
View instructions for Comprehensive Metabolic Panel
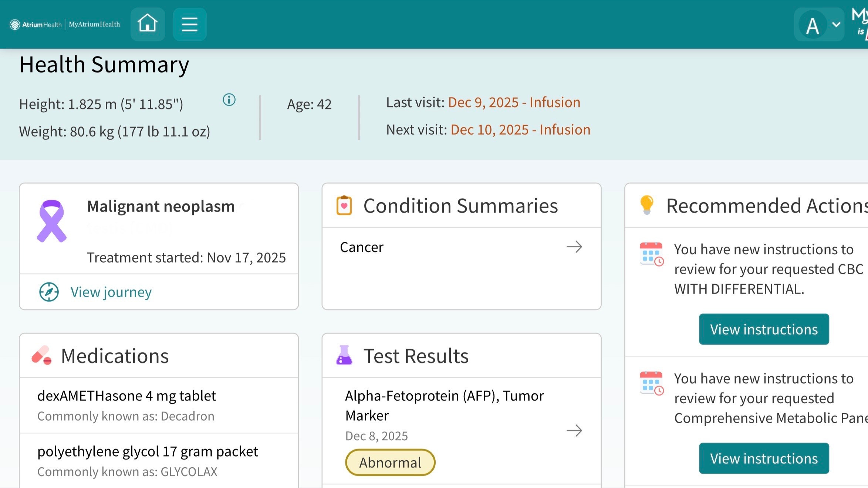tap(763, 458)
